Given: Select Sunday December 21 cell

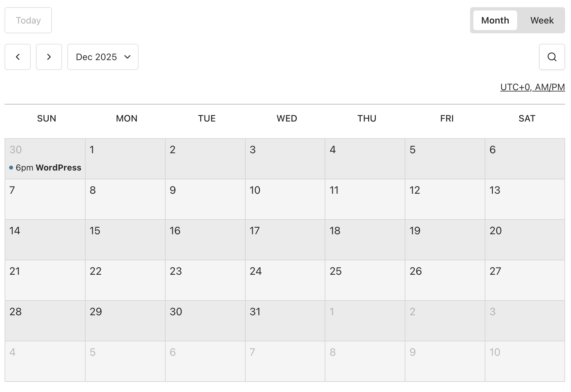Looking at the screenshot, I should coord(45,280).
